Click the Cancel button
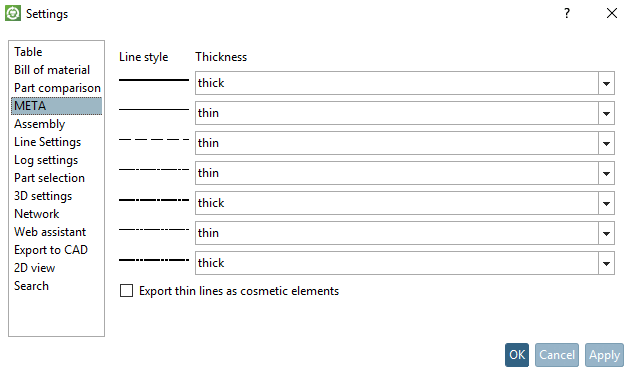633x373 pixels. (x=557, y=355)
